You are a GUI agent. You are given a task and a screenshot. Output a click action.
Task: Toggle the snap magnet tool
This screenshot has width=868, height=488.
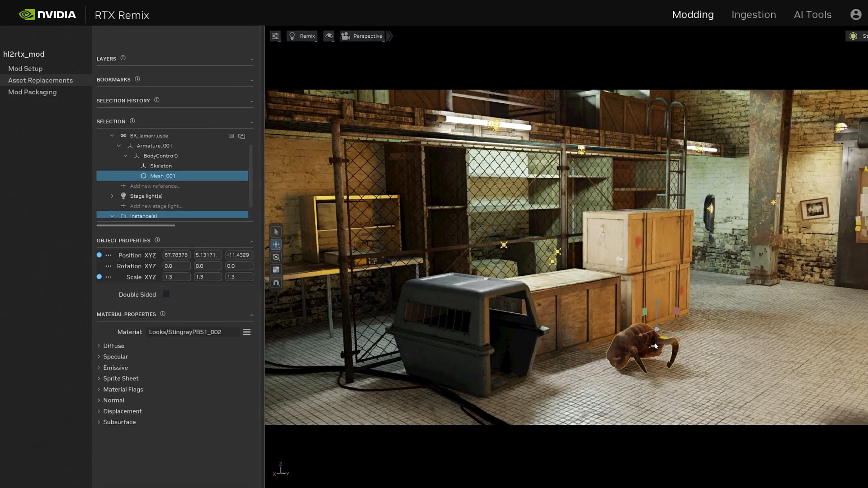(x=276, y=283)
